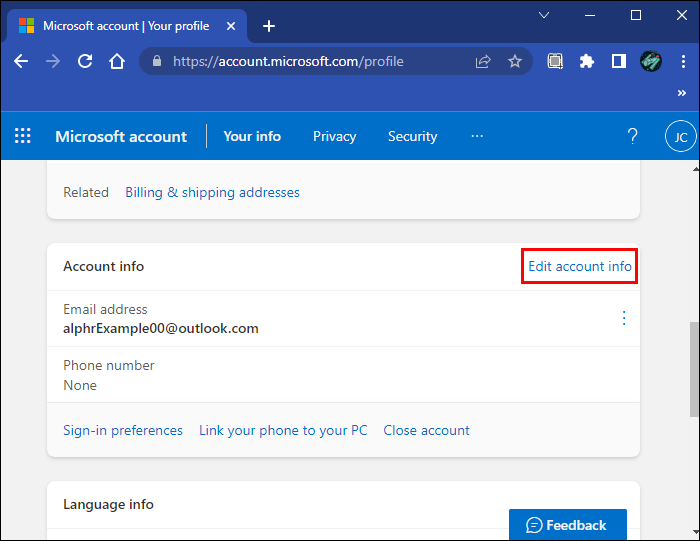Reload the page with the refresh icon
The width and height of the screenshot is (700, 541).
click(x=85, y=61)
